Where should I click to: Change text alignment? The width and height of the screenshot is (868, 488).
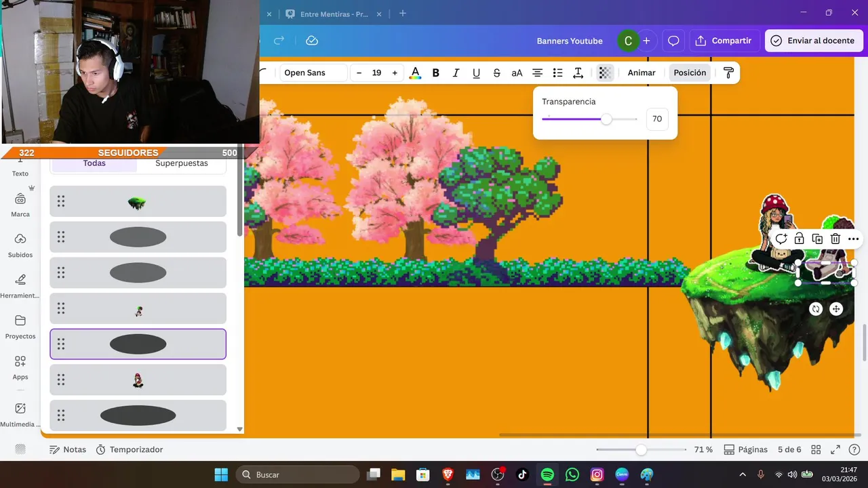pos(537,73)
